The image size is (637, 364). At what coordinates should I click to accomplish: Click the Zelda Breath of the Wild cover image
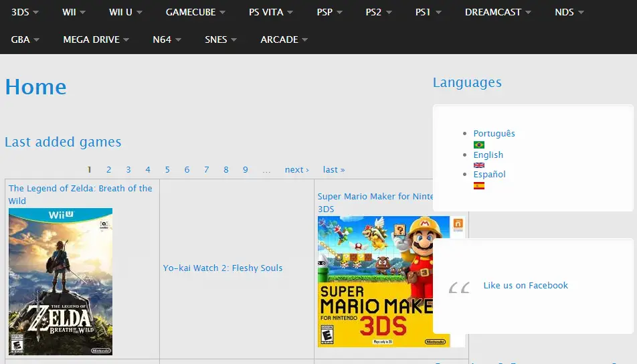click(60, 282)
